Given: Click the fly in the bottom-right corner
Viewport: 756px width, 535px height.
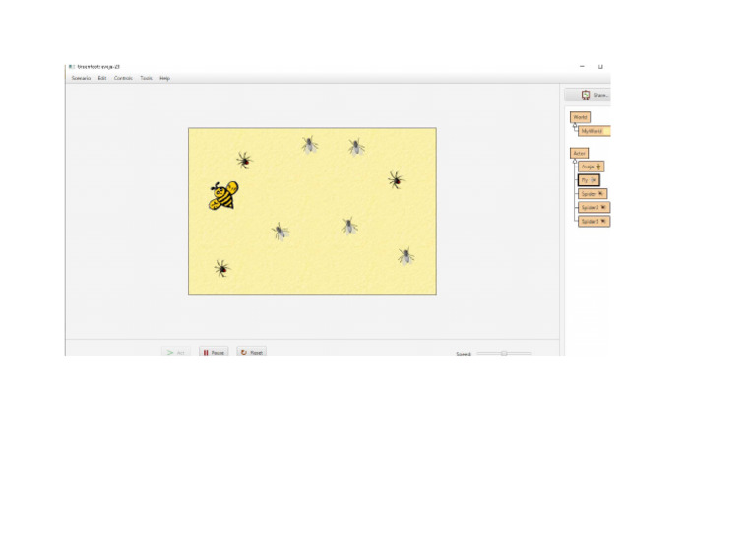Looking at the screenshot, I should tap(406, 256).
